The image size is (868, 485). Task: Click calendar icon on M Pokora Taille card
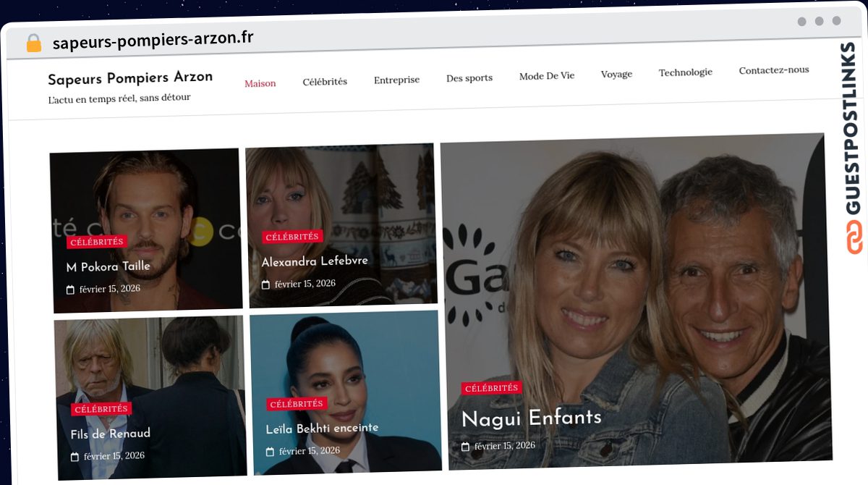pos(70,290)
